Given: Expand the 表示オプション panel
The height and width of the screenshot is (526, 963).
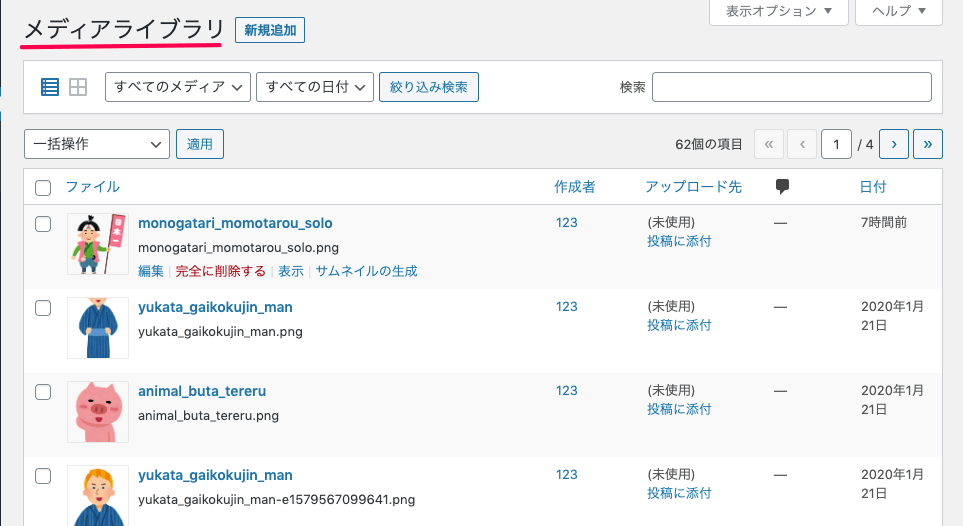Looking at the screenshot, I should [x=778, y=12].
